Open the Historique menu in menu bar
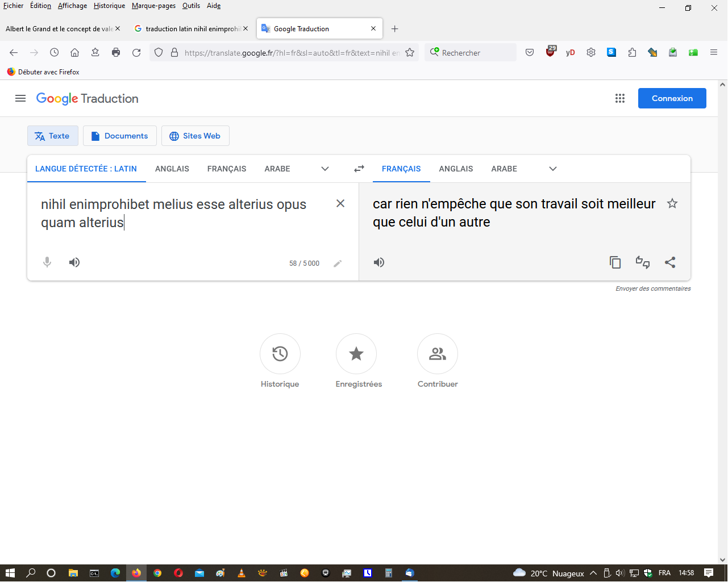This screenshot has width=728, height=586. (x=110, y=6)
